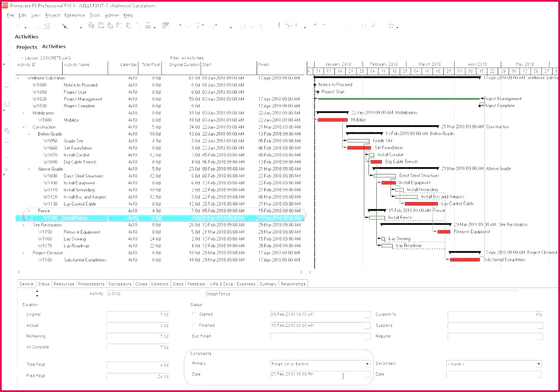Tick the Started checkbox
Viewport: 560px width, 392px height.
coord(194,314)
